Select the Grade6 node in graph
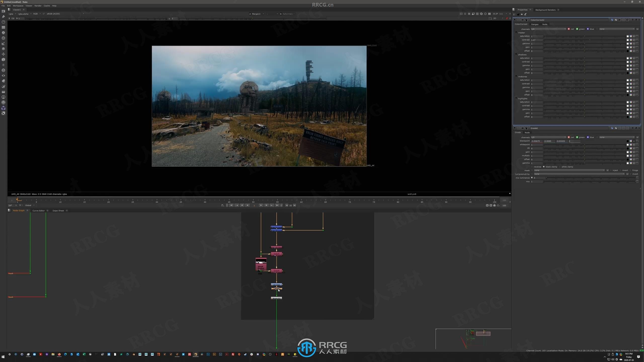This screenshot has height=362, width=644. pos(276,285)
